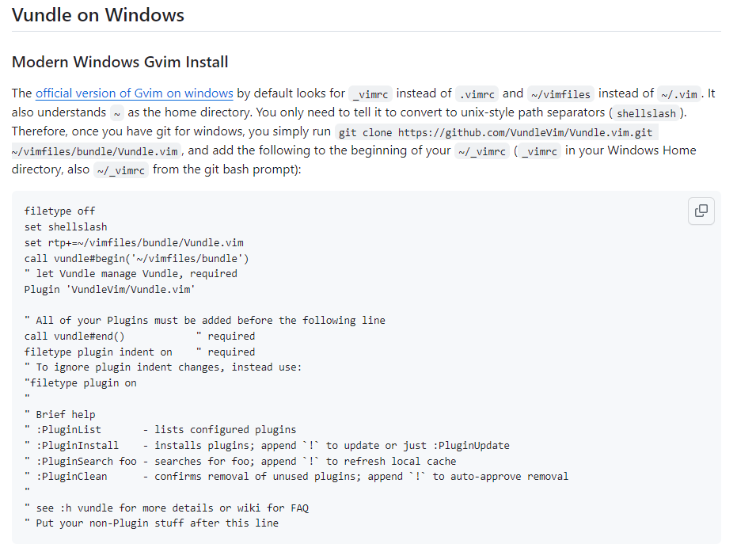Click the 'Put your non-Plugin stuff' line
The height and width of the screenshot is (544, 756).
click(x=151, y=523)
